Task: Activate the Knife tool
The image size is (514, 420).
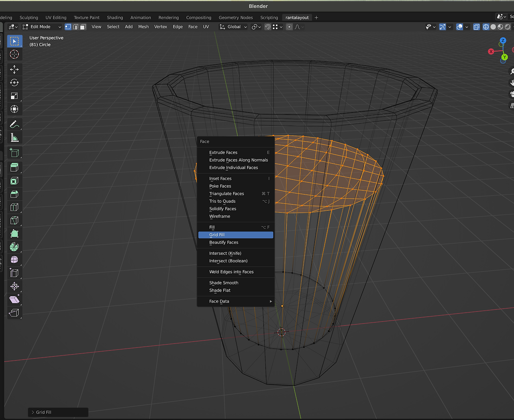Action: (x=14, y=220)
